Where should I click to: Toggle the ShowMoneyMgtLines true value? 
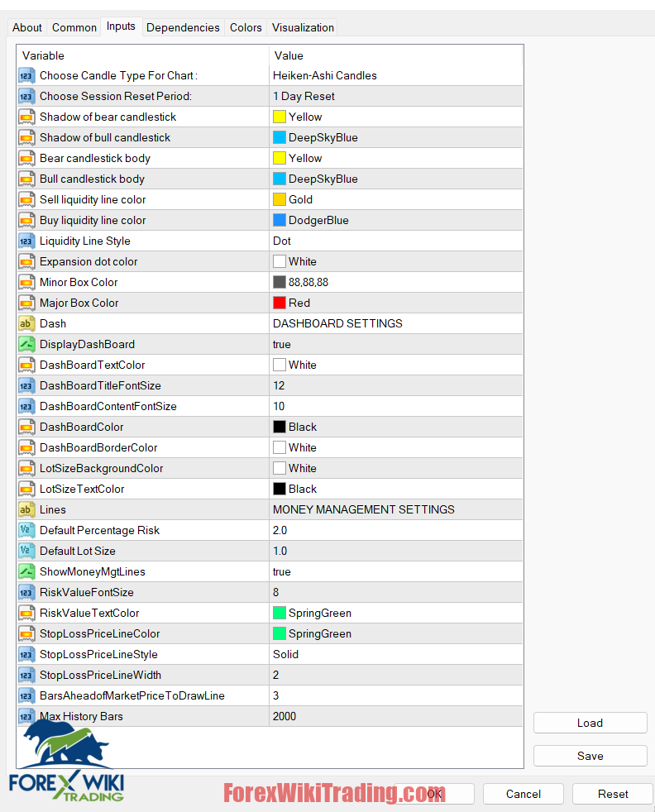point(395,571)
